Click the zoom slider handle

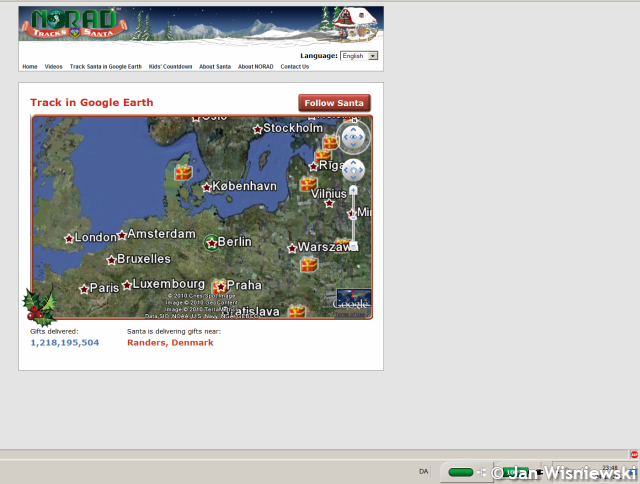[x=353, y=217]
